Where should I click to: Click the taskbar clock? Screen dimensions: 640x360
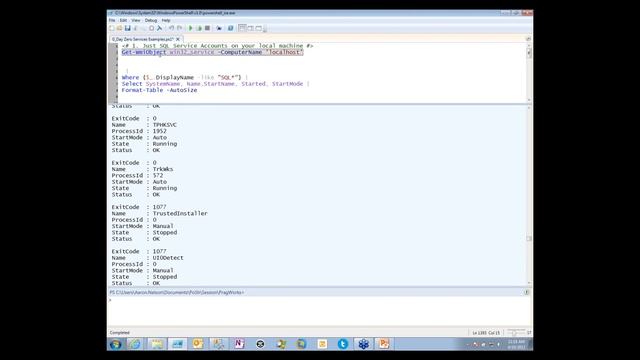click(516, 344)
